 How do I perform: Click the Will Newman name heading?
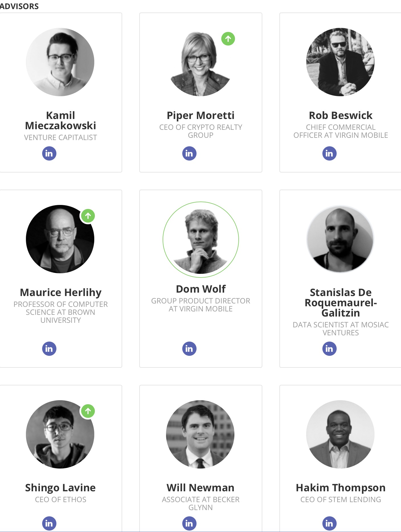click(200, 488)
